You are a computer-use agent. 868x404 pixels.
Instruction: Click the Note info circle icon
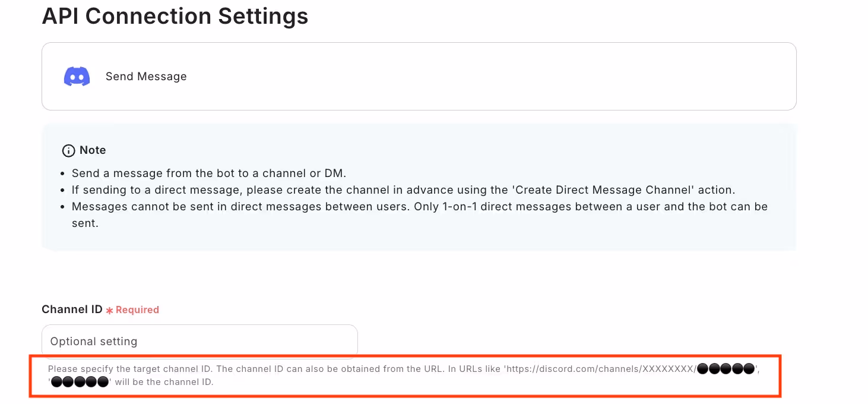(x=69, y=150)
